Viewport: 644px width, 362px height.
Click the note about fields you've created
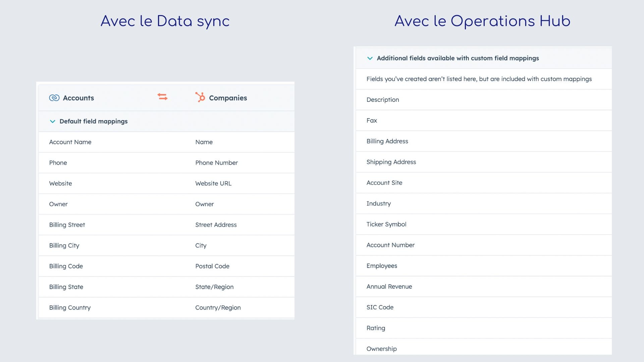pyautogui.click(x=479, y=79)
